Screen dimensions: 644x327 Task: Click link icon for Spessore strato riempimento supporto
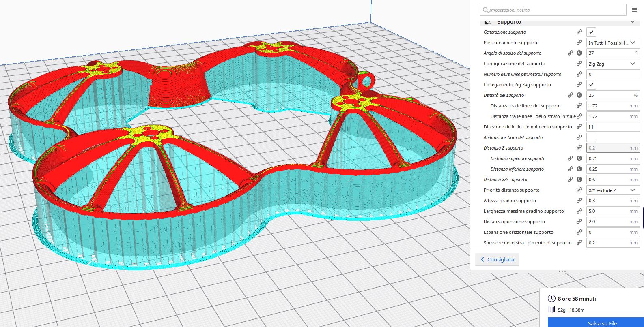coord(579,243)
